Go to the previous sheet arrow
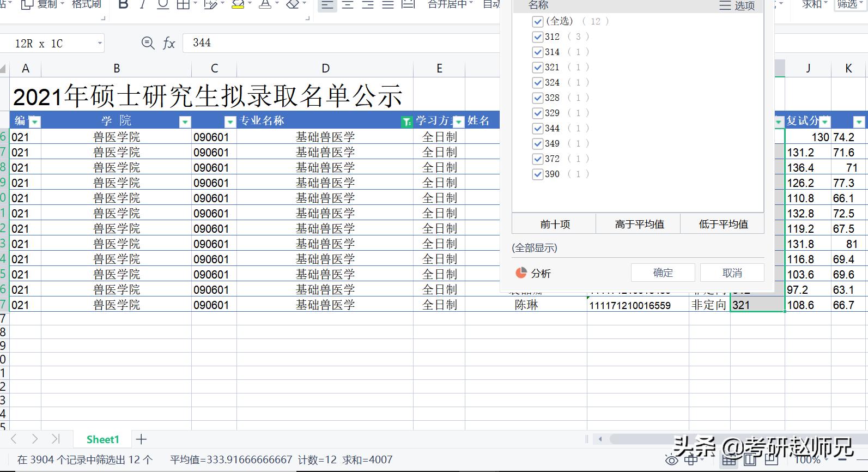The width and height of the screenshot is (868, 472). [x=14, y=439]
